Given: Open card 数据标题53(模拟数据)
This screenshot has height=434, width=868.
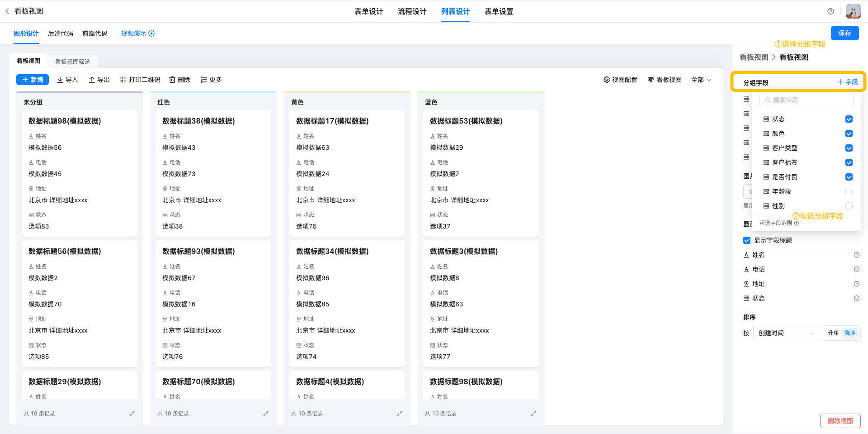Looking at the screenshot, I should coord(481,173).
